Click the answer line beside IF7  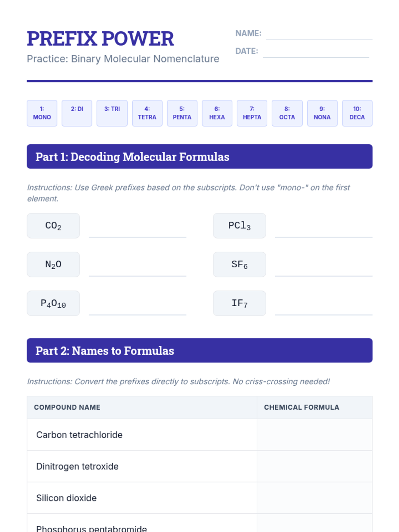click(x=324, y=308)
